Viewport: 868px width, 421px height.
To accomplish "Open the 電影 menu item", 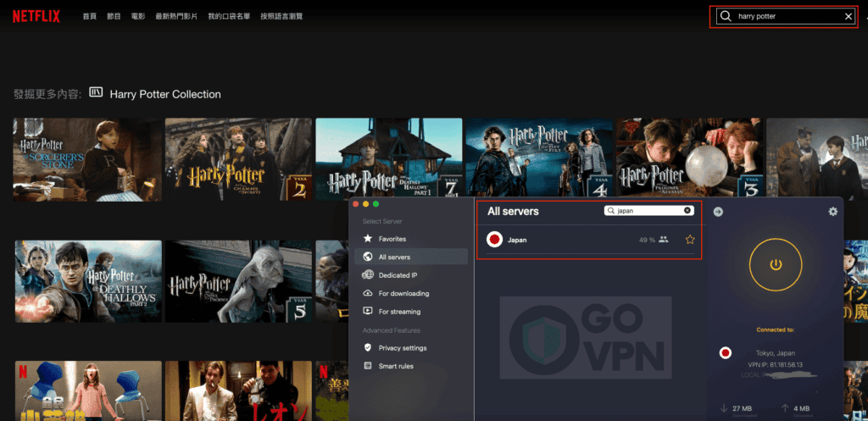I will click(x=138, y=17).
